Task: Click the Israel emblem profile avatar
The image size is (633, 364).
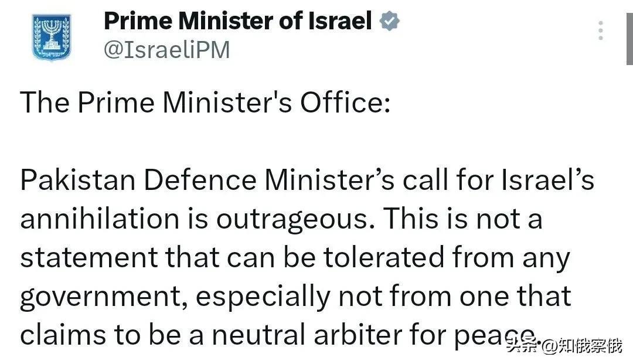Action: click(x=52, y=39)
